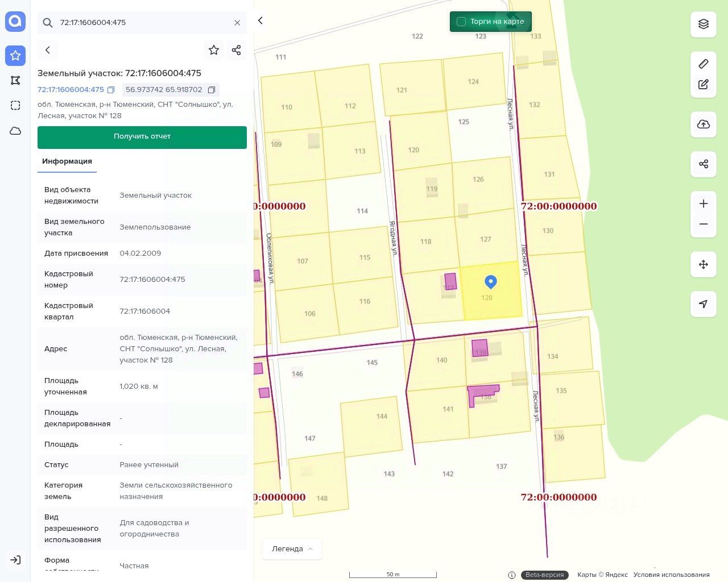Click the purple building on parcel 139
The height and width of the screenshot is (582, 728).
[480, 348]
